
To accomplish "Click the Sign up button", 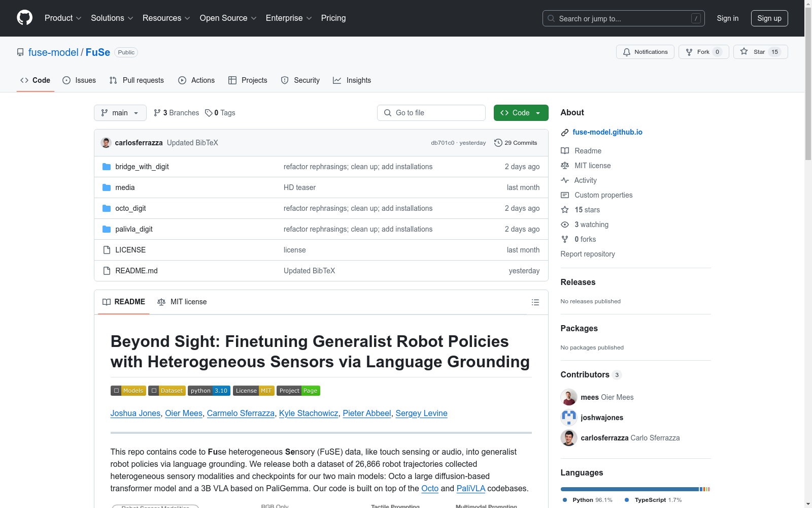I will [x=769, y=18].
